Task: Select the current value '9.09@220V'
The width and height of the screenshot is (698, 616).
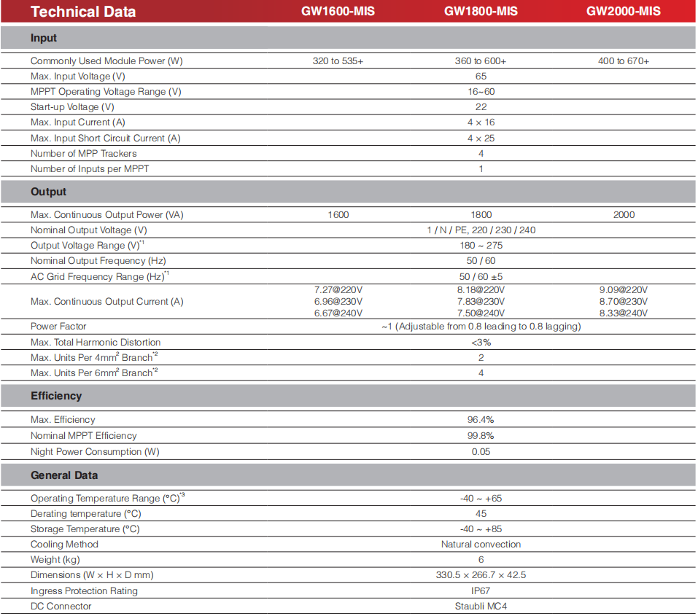Action: [x=623, y=290]
